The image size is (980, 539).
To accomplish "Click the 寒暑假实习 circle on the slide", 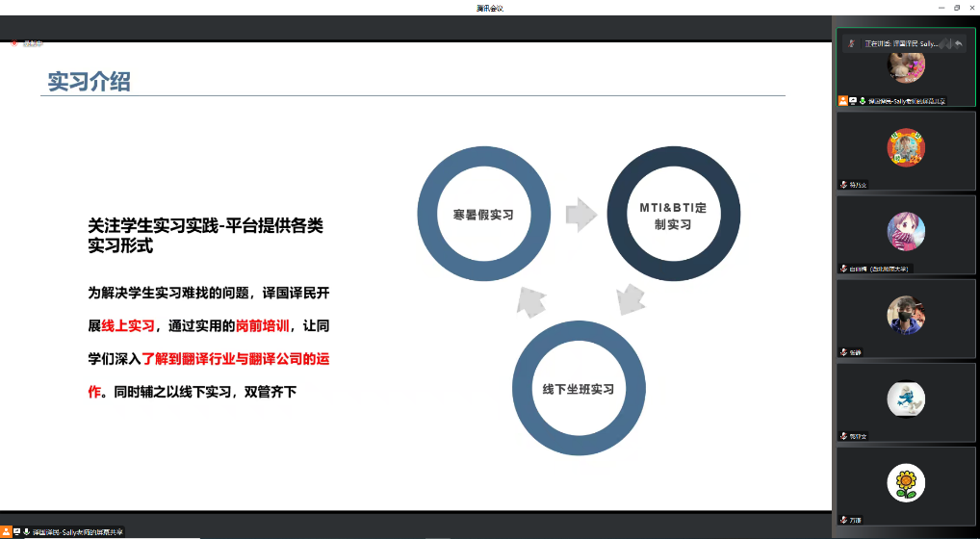I will [483, 215].
